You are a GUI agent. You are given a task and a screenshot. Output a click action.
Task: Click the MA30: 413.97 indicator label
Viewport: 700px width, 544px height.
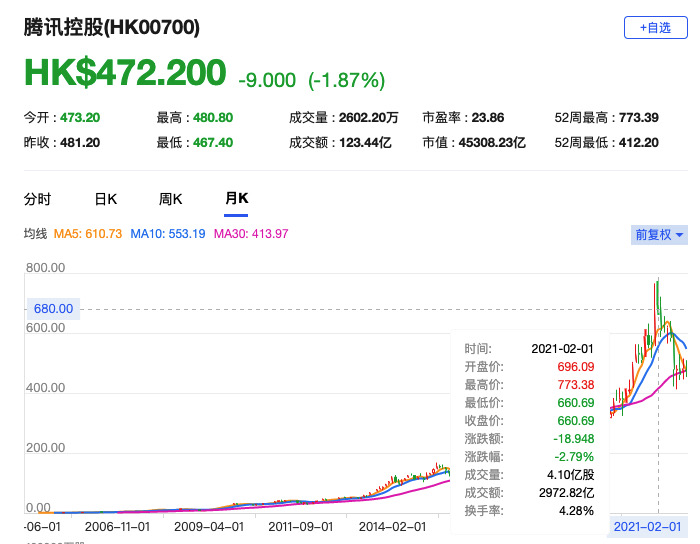251,234
